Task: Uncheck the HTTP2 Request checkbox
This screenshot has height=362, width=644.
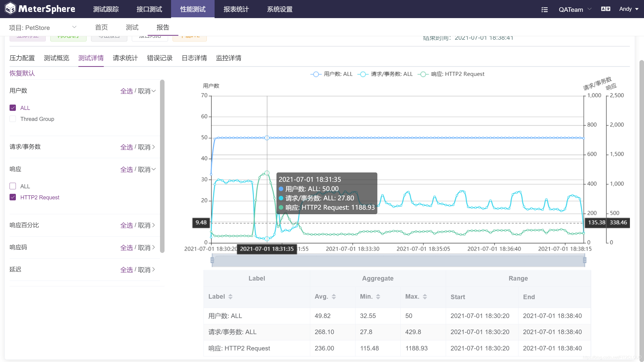Action: pyautogui.click(x=13, y=197)
